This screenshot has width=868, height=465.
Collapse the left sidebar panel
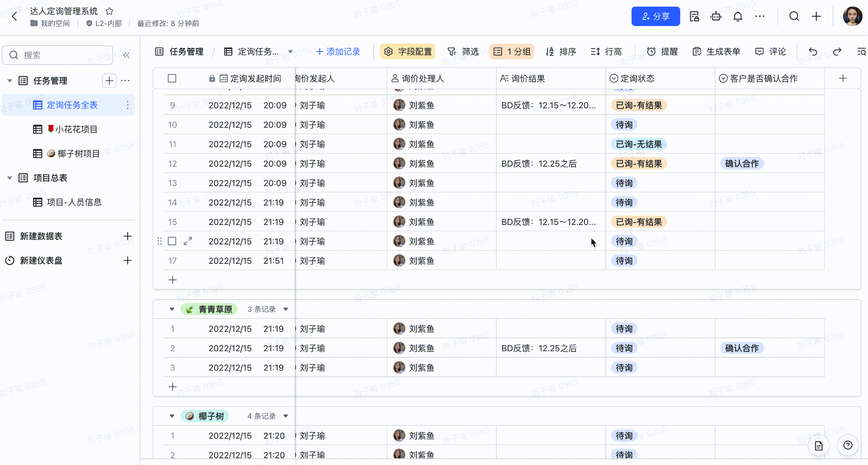coord(127,55)
